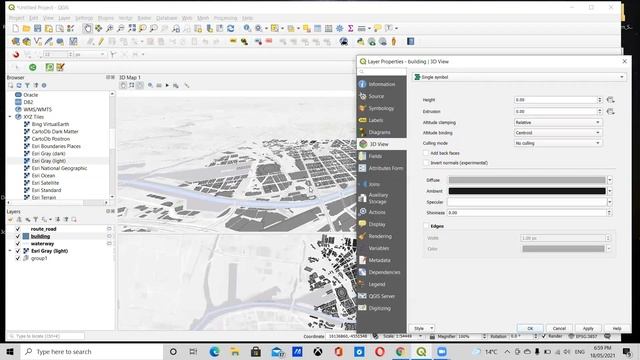
Task: Select the Pan Map hand tool
Action: point(87,28)
